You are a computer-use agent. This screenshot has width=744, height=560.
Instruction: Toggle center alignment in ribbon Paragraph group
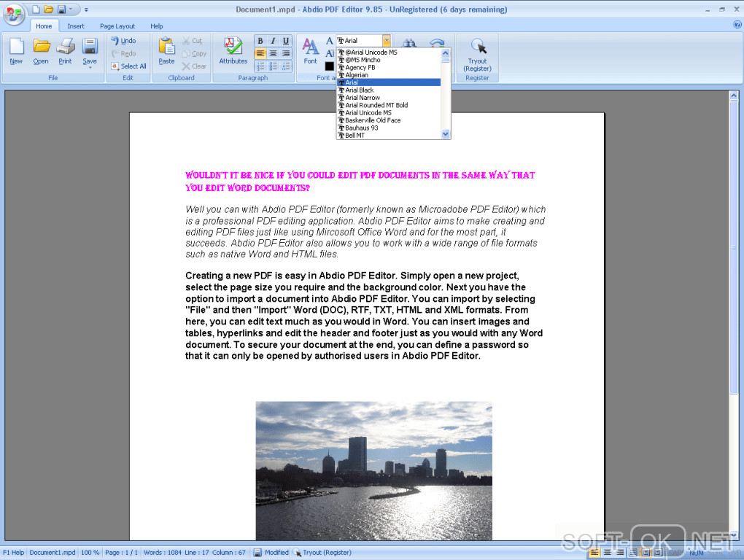coord(273,53)
